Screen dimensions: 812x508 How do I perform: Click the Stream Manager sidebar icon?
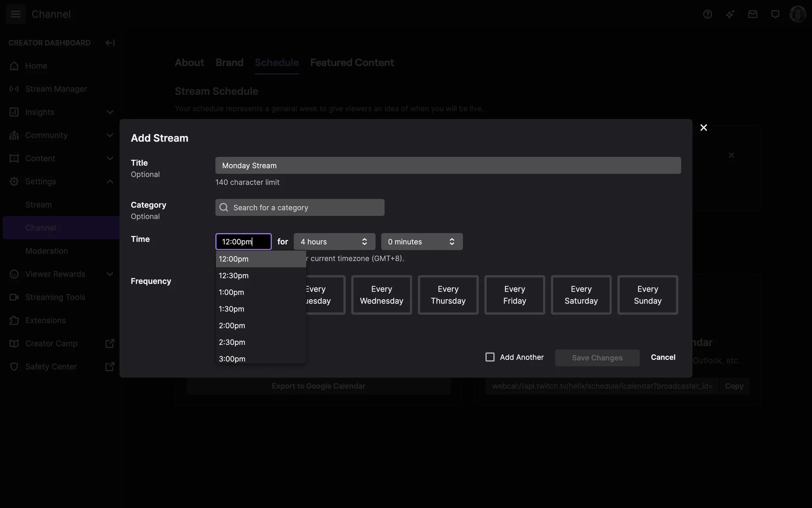click(x=14, y=89)
